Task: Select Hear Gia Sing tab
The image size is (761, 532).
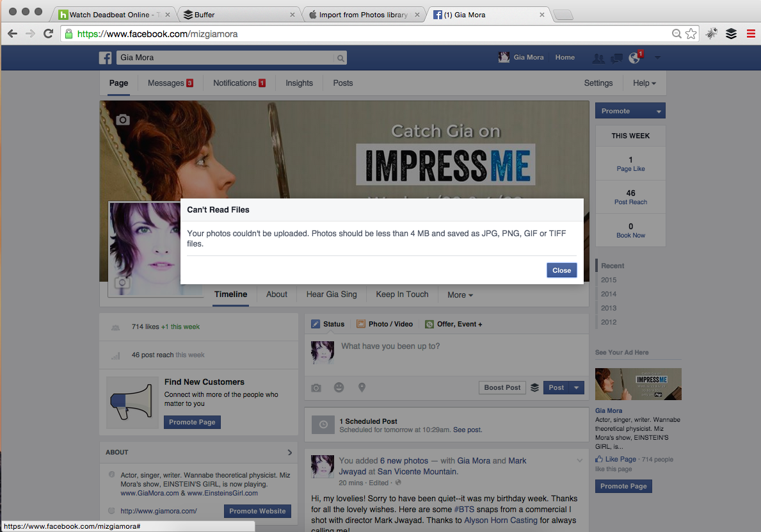Action: pyautogui.click(x=332, y=294)
